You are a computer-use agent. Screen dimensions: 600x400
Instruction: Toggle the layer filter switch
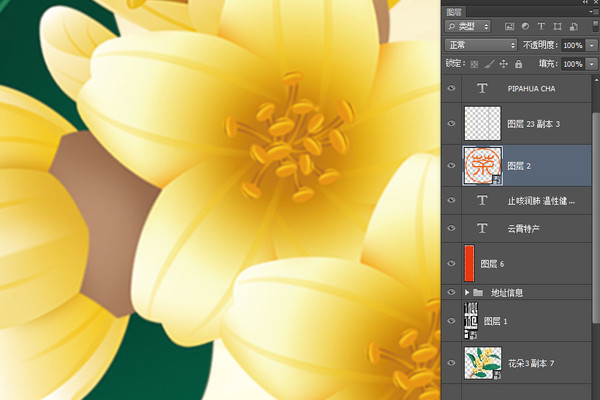[x=596, y=26]
